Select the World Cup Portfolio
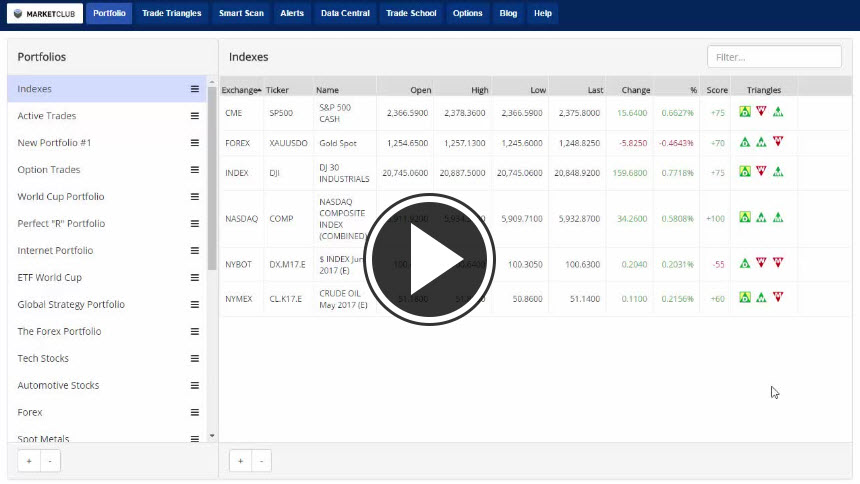Screen dimensions: 860x484 click(61, 197)
